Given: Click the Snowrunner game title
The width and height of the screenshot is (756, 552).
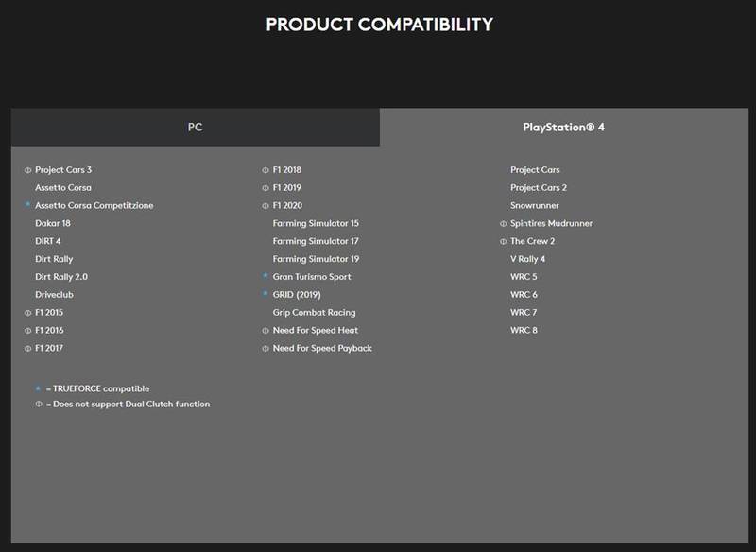Looking at the screenshot, I should [535, 205].
